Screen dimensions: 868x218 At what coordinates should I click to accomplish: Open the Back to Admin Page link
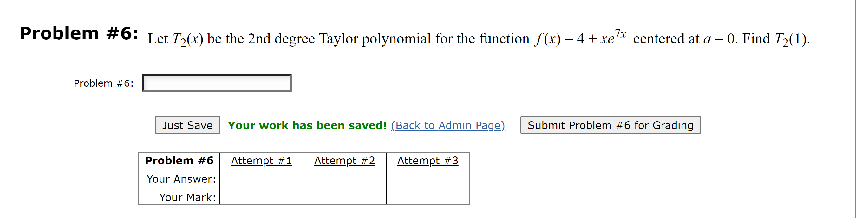448,125
